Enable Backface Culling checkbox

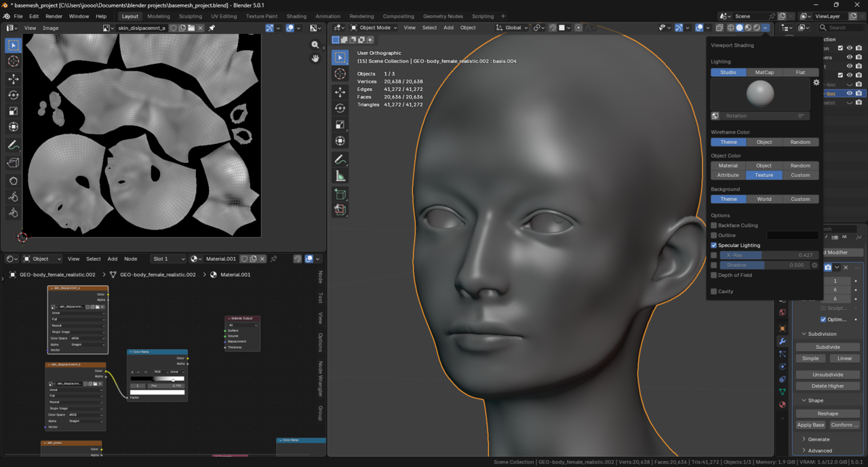(x=713, y=225)
